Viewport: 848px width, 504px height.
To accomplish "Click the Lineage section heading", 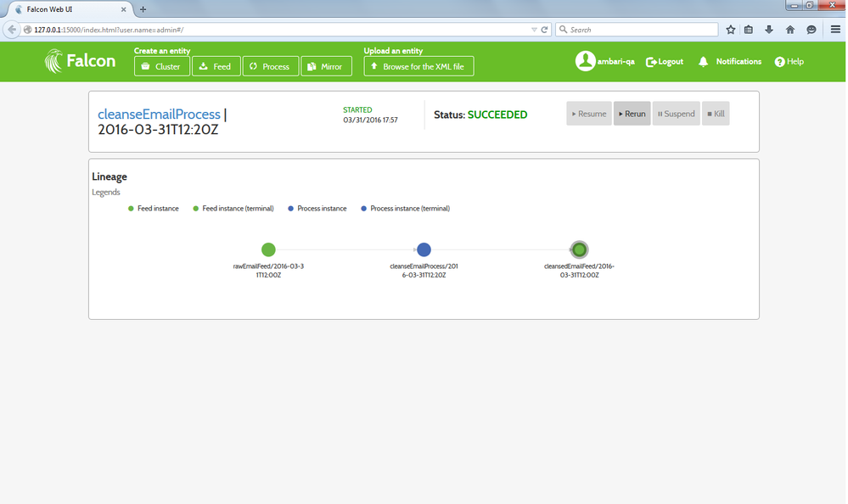I will coord(110,176).
